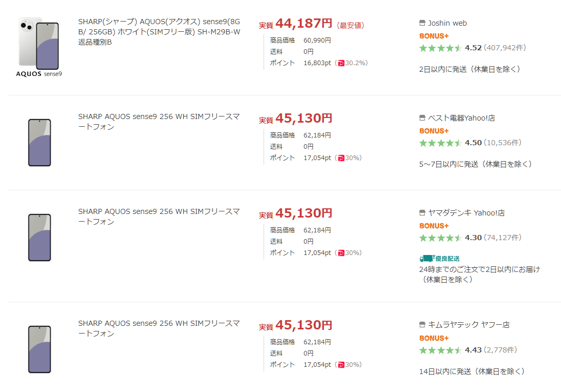Viewport: 561px width, 392px height.
Task: Click the white AQUOS sense9 thumbnail for Joshin
Action: pyautogui.click(x=39, y=47)
